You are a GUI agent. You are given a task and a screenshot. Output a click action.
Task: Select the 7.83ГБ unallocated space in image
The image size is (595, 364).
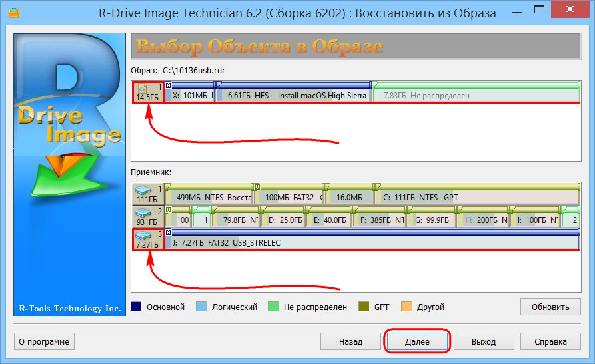[476, 92]
